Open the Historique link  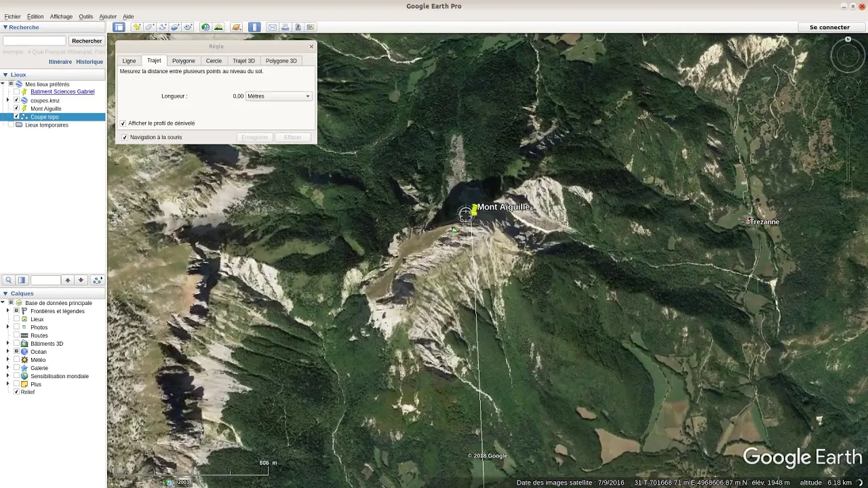(x=90, y=62)
